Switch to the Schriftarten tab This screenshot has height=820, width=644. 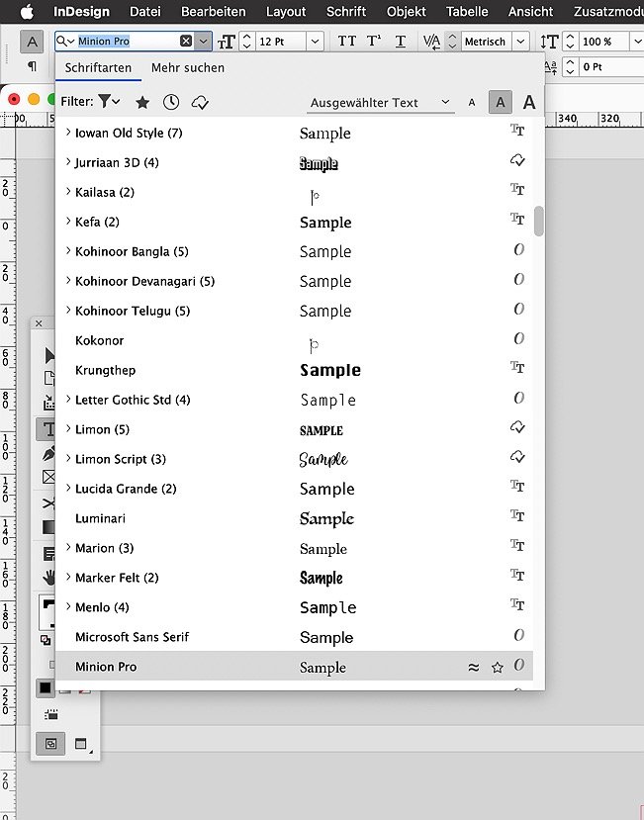pyautogui.click(x=98, y=67)
